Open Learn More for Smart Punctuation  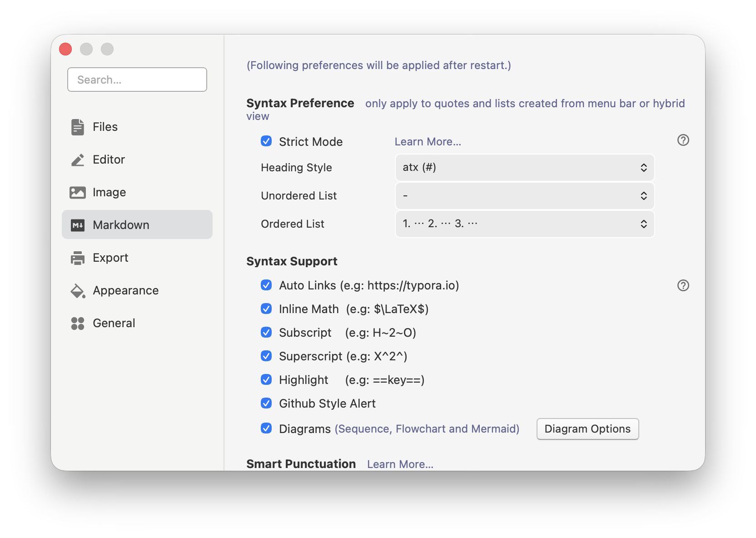399,464
